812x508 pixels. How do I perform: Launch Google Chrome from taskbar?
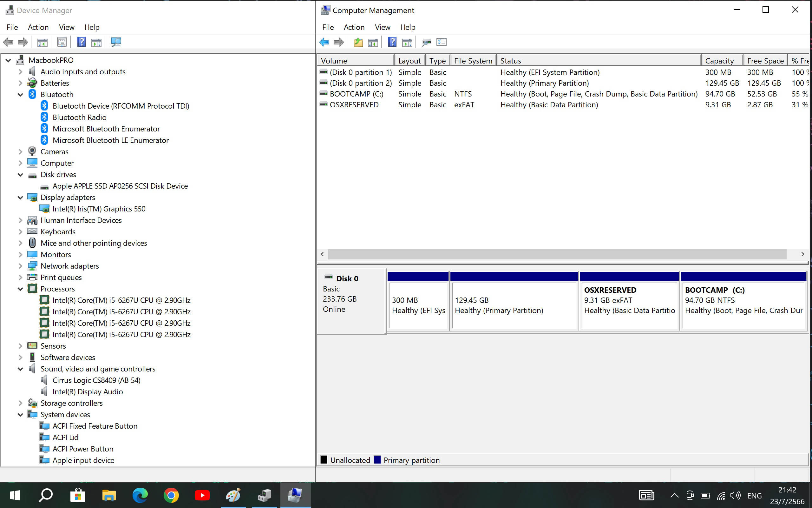pos(171,495)
